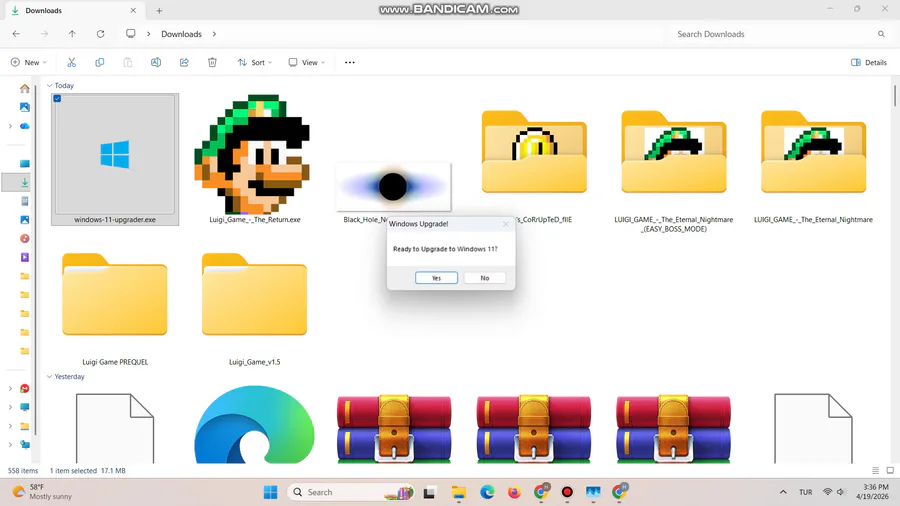Open the View dropdown menu
The image size is (900, 506).
pyautogui.click(x=307, y=62)
